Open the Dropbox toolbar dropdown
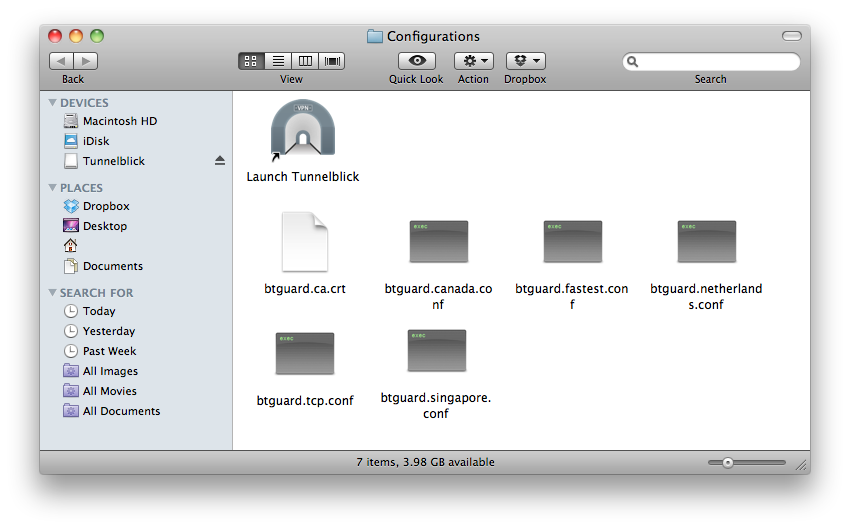This screenshot has height=529, width=850. click(x=525, y=61)
